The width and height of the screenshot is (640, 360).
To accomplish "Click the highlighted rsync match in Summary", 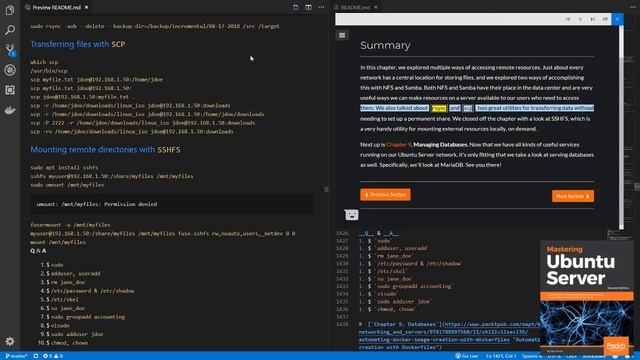I will tap(439, 108).
